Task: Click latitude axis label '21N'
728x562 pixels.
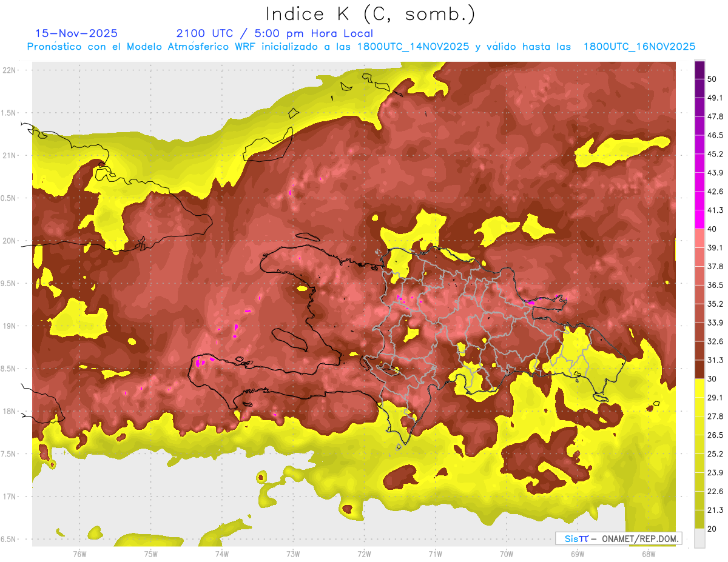Action: tap(10, 155)
